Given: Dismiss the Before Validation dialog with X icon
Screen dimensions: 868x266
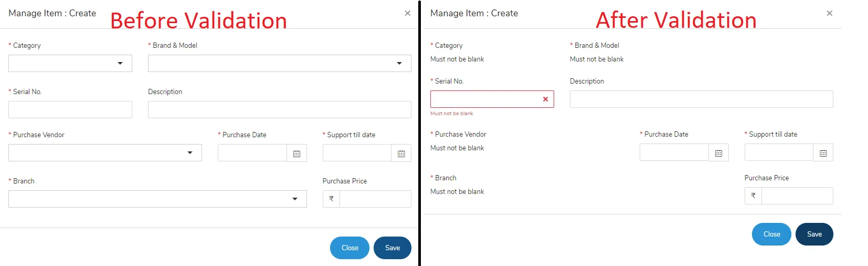Looking at the screenshot, I should [x=408, y=13].
